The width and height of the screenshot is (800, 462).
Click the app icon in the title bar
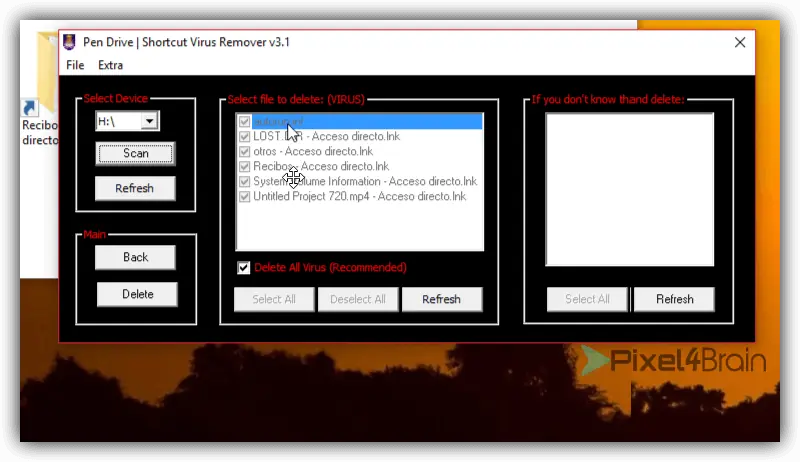click(69, 42)
